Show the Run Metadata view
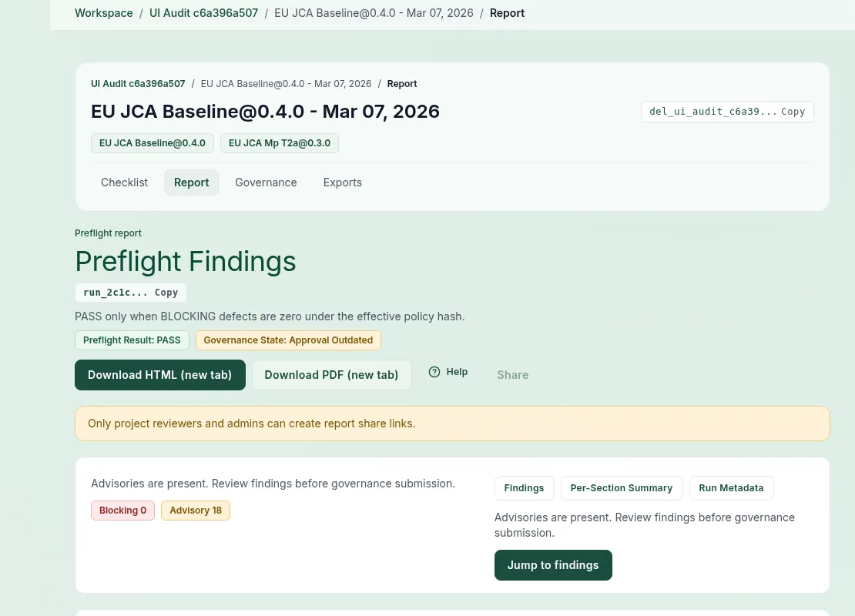855x616 pixels. [731, 487]
